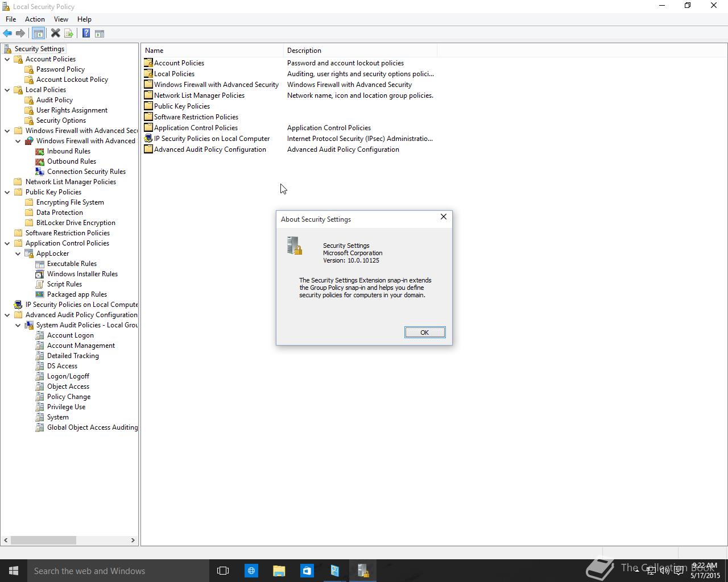The image size is (728, 582).
Task: Click Local Policies icon in the list pane
Action: (x=148, y=74)
